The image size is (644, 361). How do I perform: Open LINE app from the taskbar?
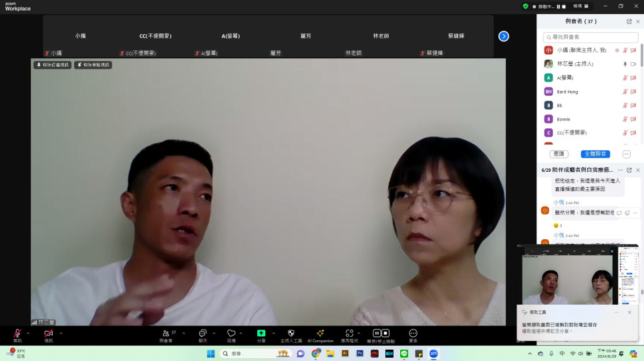point(404,354)
